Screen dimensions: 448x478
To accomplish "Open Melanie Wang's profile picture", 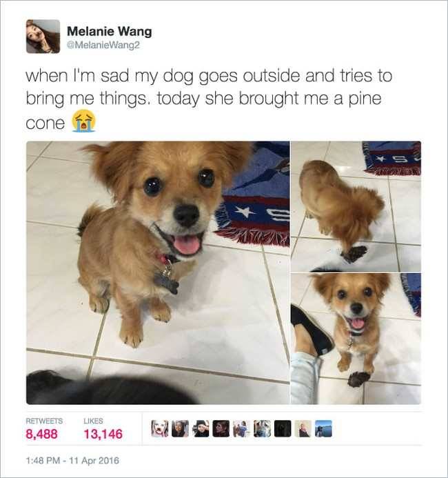I will pos(43,37).
